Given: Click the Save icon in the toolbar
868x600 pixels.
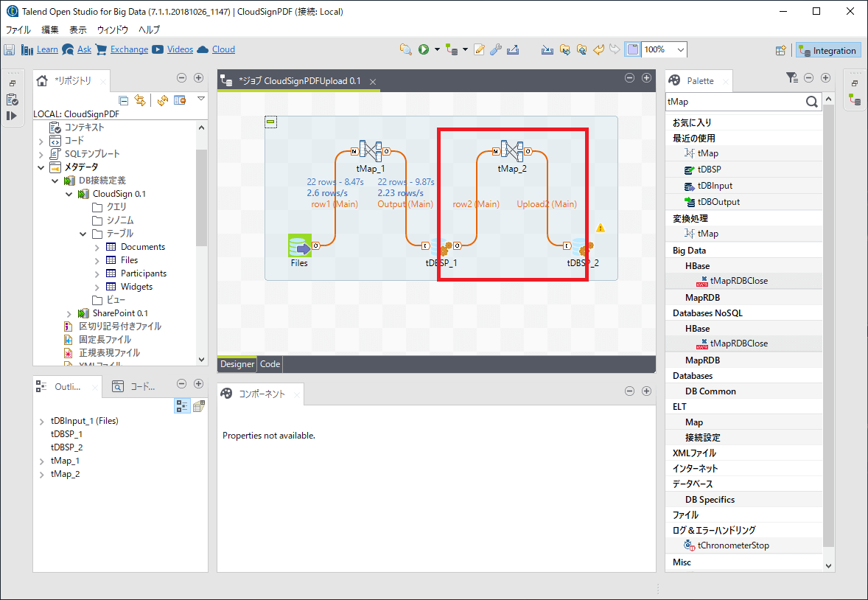Looking at the screenshot, I should click(10, 50).
